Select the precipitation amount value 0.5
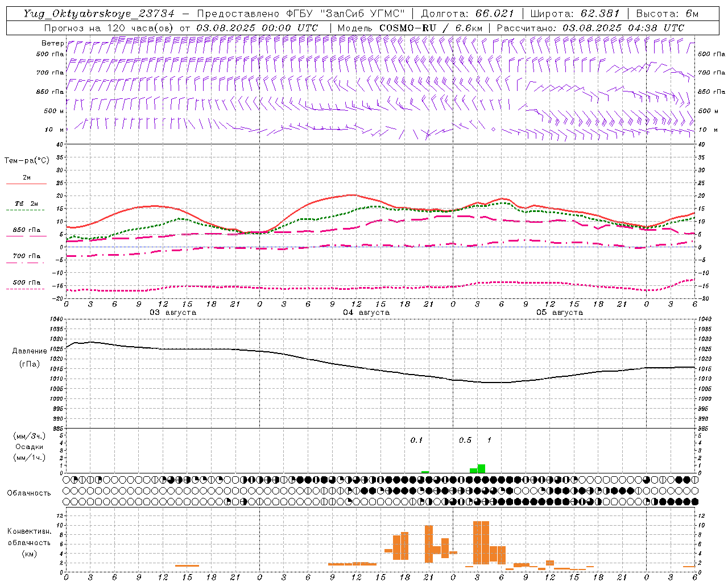This screenshot has height=582, width=728. [465, 440]
